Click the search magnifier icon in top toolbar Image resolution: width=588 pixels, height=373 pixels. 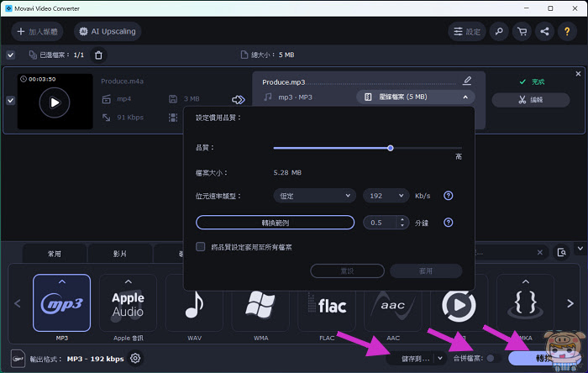click(x=499, y=31)
